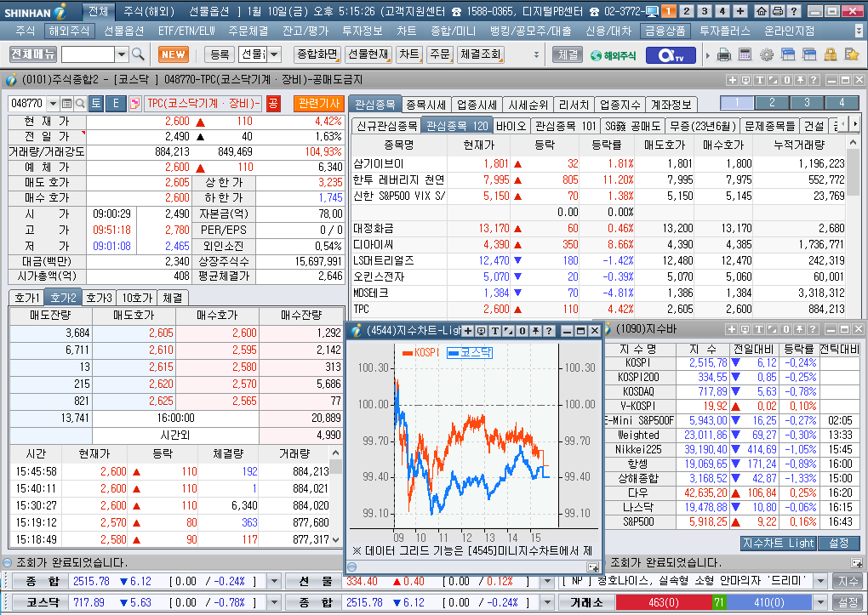Viewport: 868px width, 615px height.
Task: Click the red 463(0) advancers bar
Action: point(664,602)
